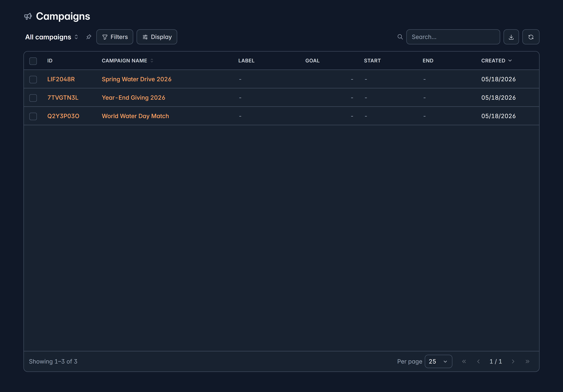Viewport: 563px width, 392px height.
Task: Pin the All campaigns view
Action: [89, 37]
